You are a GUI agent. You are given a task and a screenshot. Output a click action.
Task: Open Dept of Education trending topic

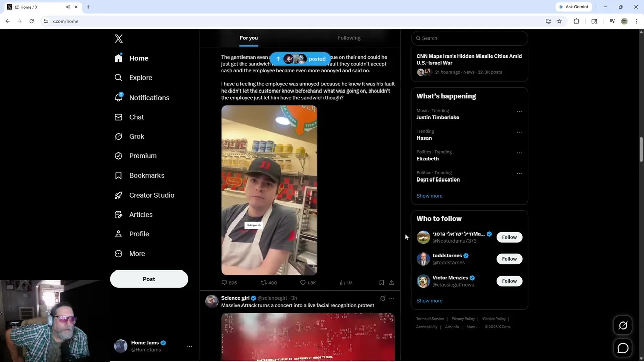click(x=438, y=179)
